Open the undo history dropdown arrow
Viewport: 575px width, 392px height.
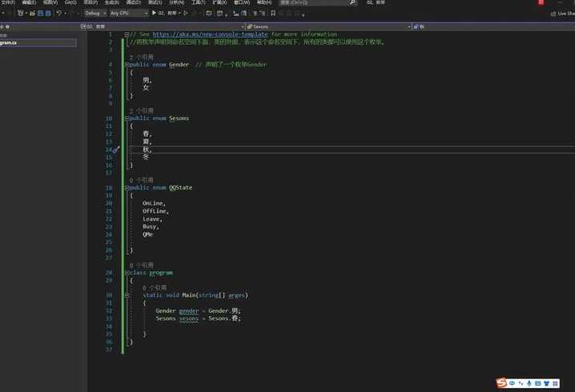66,14
